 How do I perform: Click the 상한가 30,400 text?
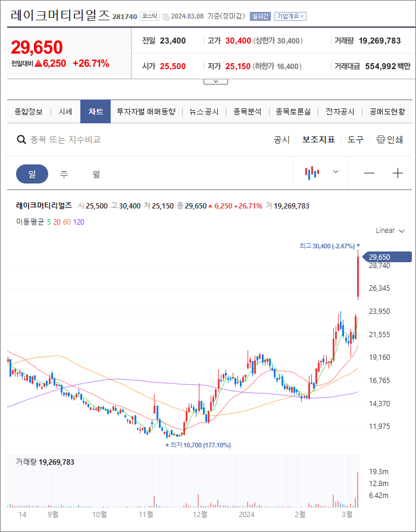pyautogui.click(x=278, y=41)
